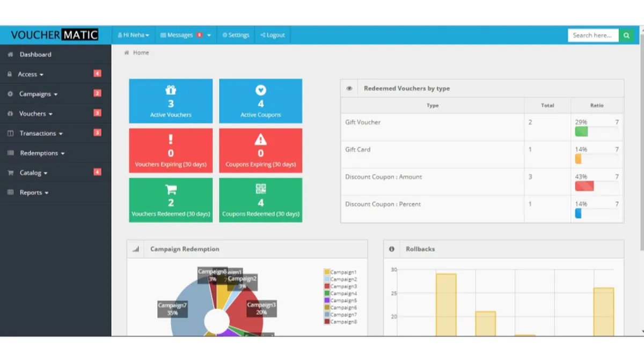Click the eye icon beside Redeemed Vouchers by type

(x=349, y=88)
